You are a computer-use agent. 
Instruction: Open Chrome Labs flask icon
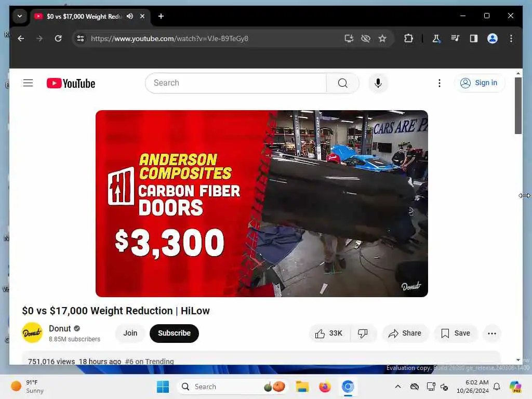(x=436, y=38)
